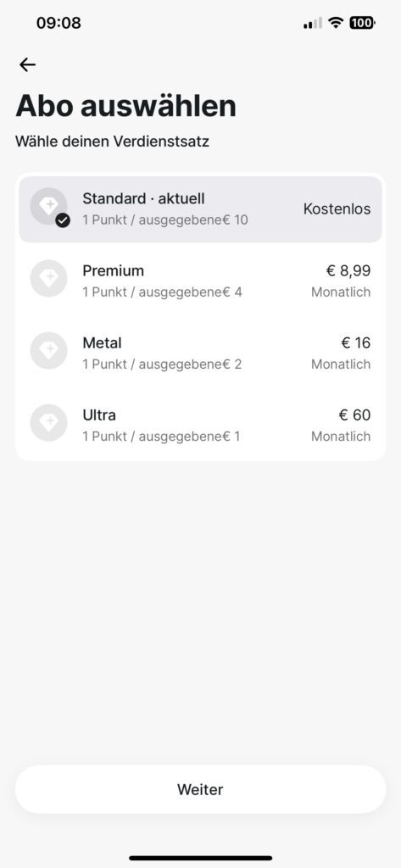
Task: Tap the checkmark badge on Standard plan
Action: [x=63, y=221]
